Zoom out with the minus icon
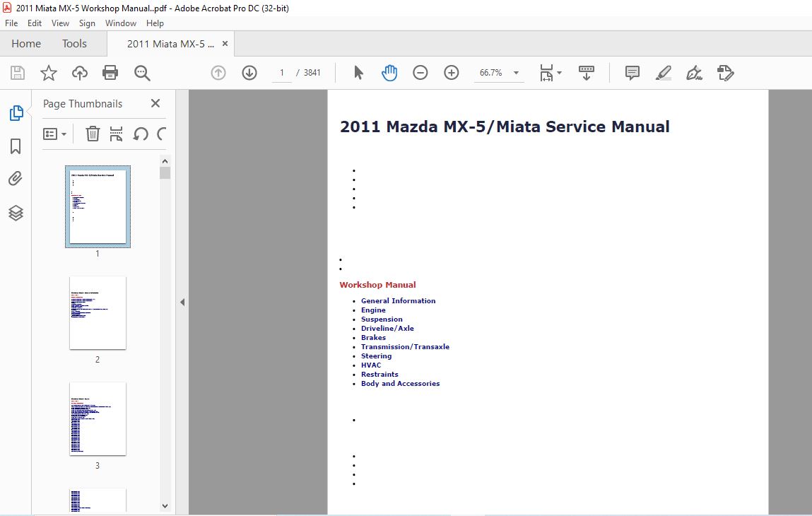This screenshot has width=812, height=516. 420,73
